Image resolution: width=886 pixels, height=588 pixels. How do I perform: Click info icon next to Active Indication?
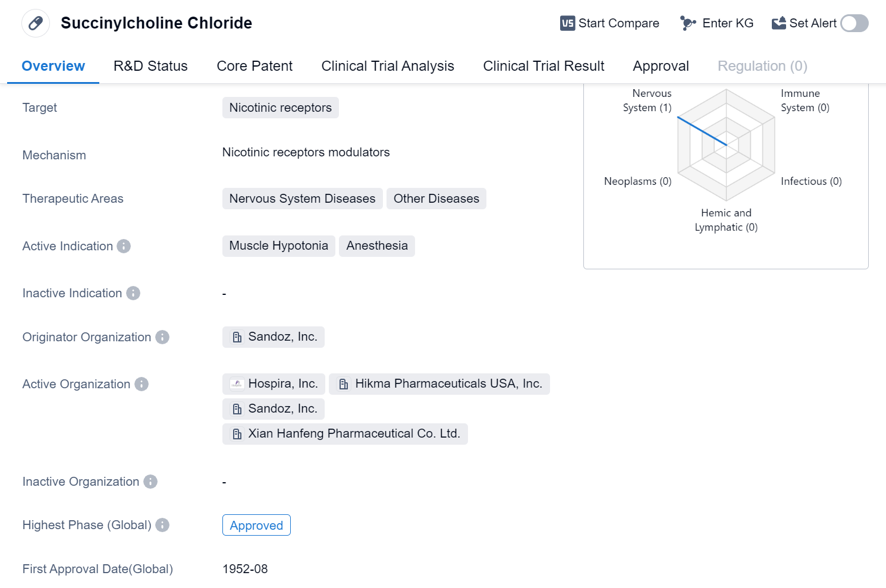click(x=124, y=246)
